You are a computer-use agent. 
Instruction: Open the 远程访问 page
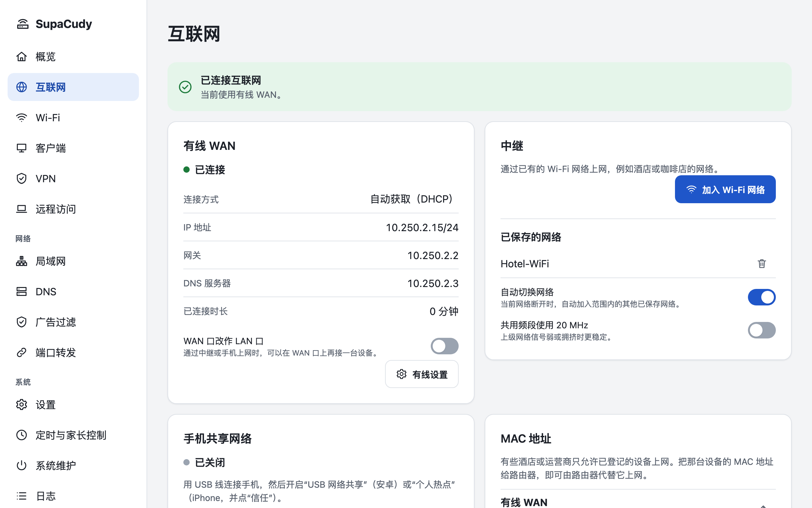pyautogui.click(x=73, y=209)
